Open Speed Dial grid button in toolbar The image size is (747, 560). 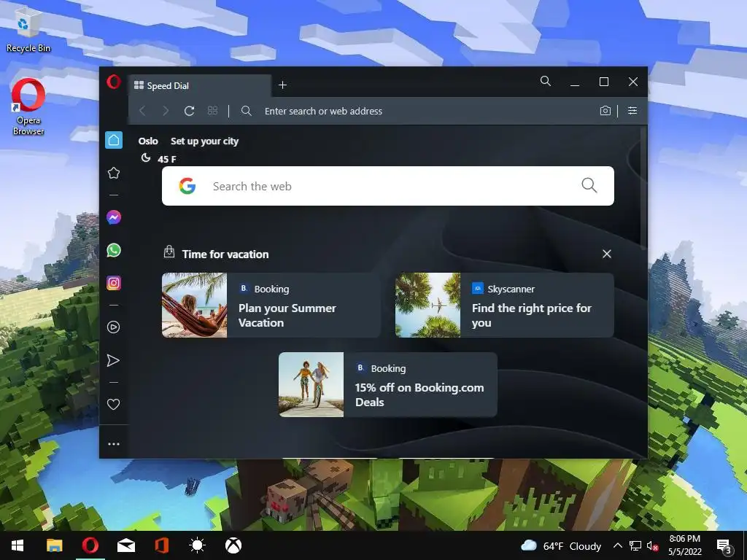pyautogui.click(x=212, y=111)
